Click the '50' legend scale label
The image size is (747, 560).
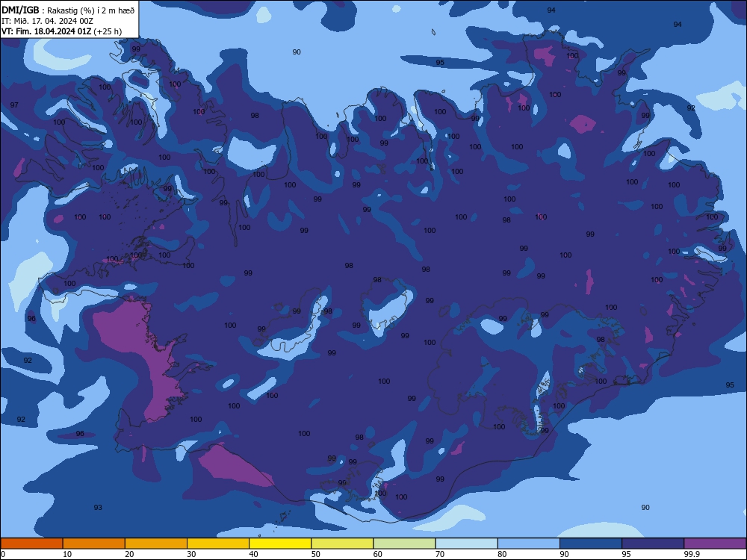[315, 554]
